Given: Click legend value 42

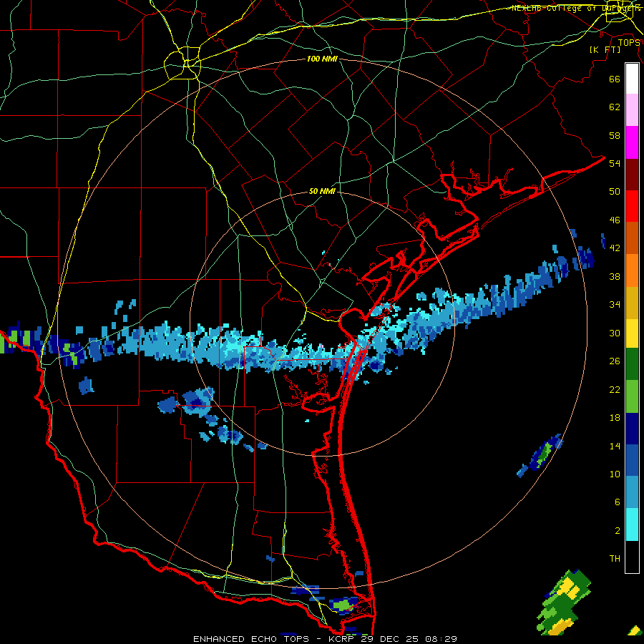Looking at the screenshot, I should click(x=615, y=248).
